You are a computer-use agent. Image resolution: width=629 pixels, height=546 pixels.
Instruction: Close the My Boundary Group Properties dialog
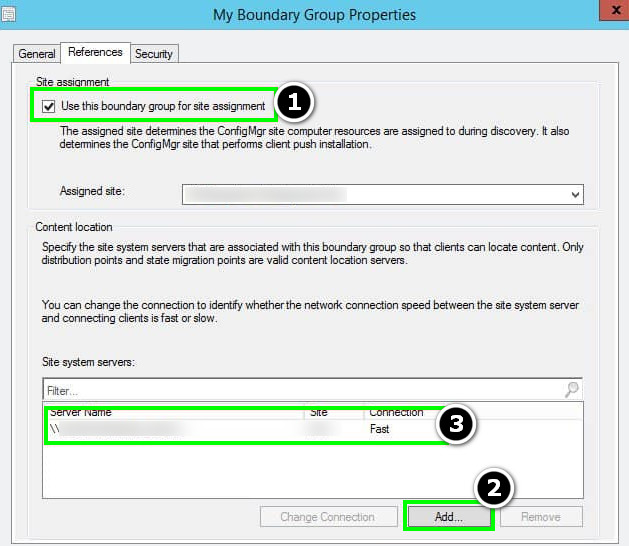pos(614,10)
